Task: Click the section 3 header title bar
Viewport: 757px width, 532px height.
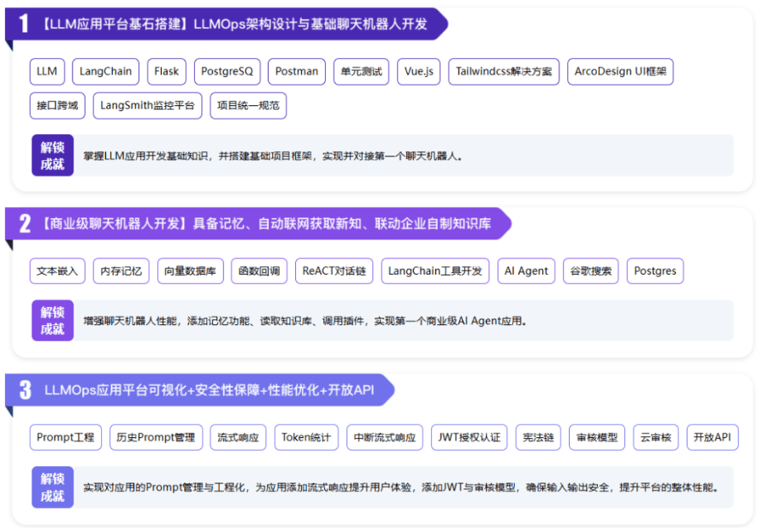Action: click(205, 389)
